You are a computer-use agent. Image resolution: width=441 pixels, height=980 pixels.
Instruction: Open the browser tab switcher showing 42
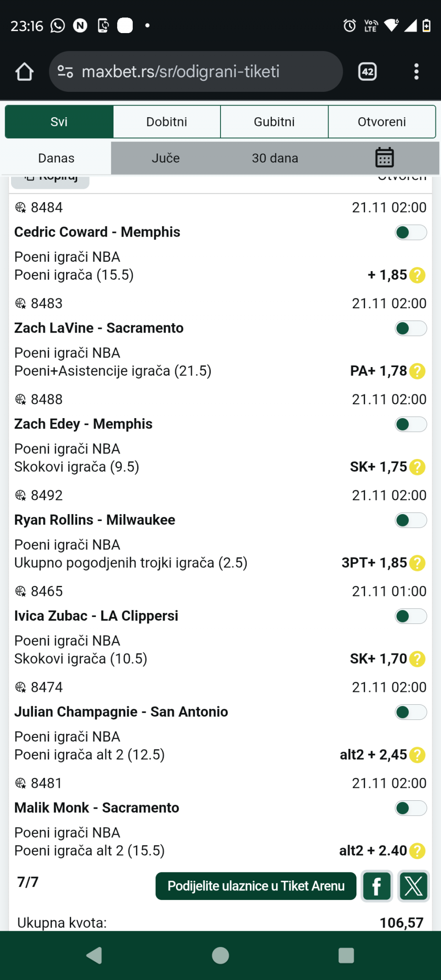(367, 72)
